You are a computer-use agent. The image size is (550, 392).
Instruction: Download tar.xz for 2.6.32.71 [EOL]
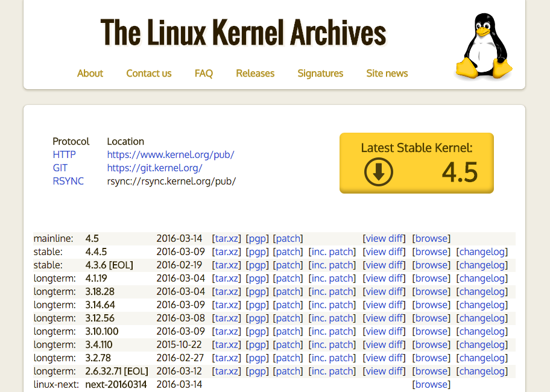point(226,371)
